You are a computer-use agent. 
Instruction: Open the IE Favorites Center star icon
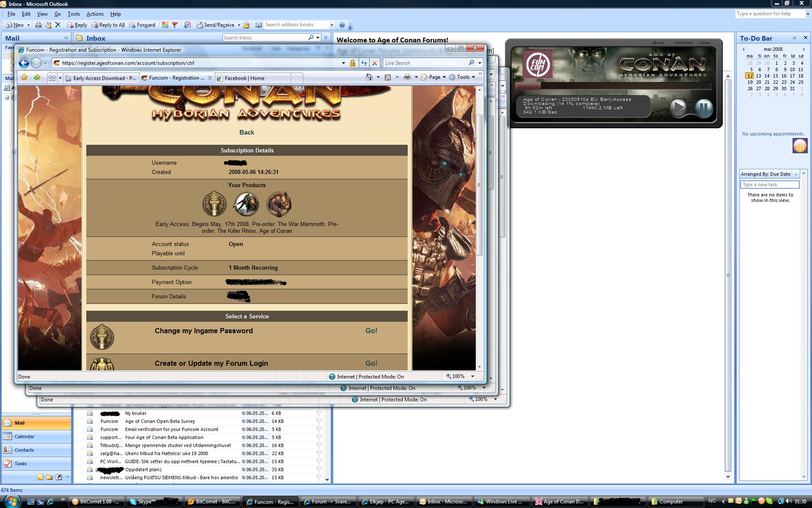tap(25, 77)
